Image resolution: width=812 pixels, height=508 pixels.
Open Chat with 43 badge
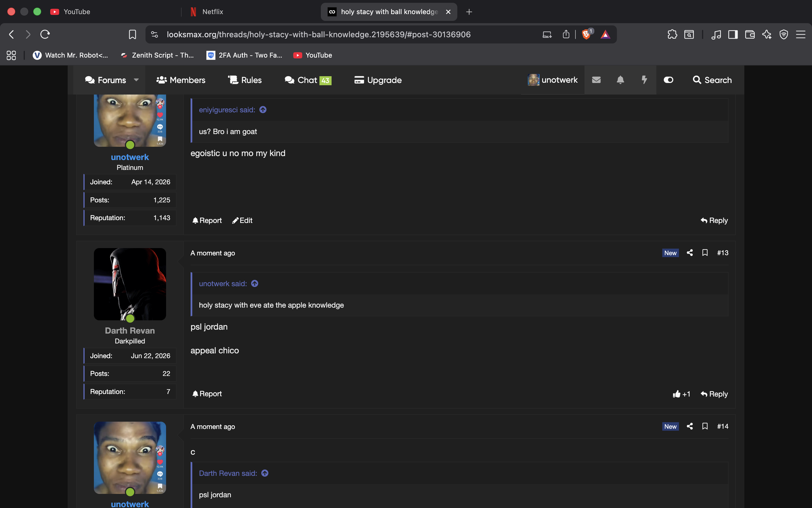(308, 80)
